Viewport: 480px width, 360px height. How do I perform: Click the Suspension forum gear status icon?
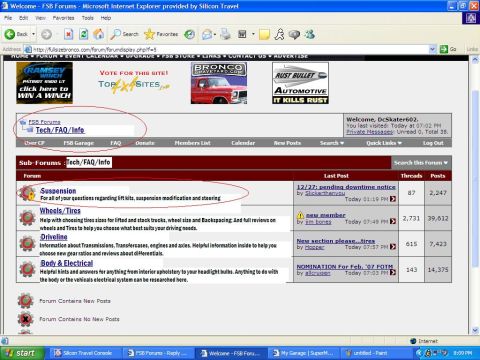pos(27,193)
